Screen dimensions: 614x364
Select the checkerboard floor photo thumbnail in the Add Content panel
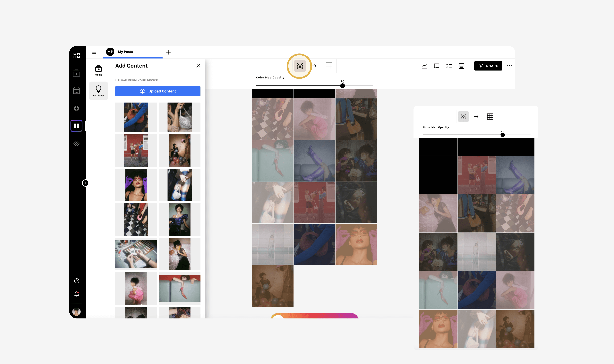pyautogui.click(x=136, y=220)
